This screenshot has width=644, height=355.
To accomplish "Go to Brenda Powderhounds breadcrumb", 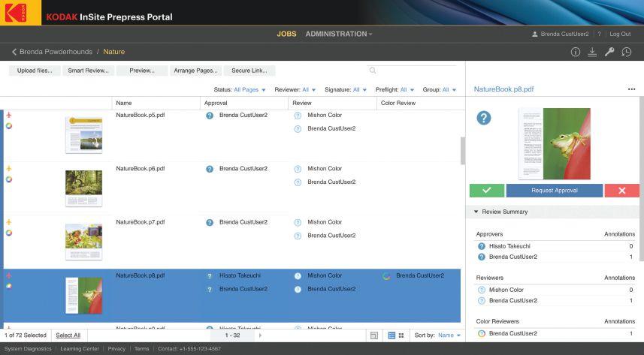I will [56, 52].
